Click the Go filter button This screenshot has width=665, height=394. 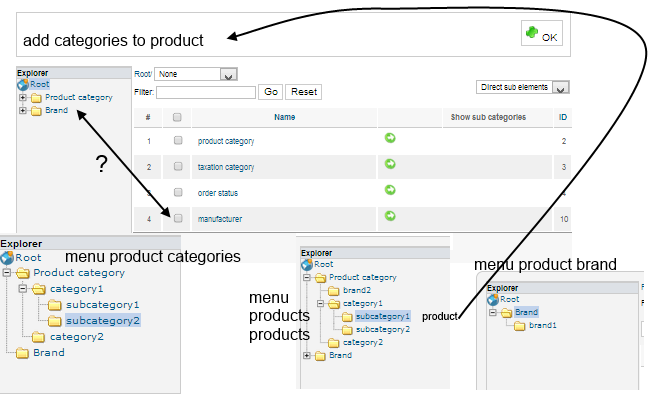(271, 92)
